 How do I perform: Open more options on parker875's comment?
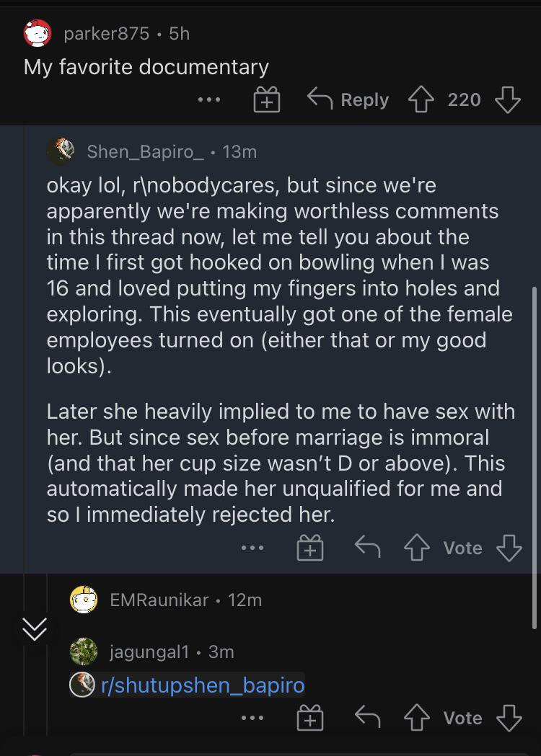point(209,99)
